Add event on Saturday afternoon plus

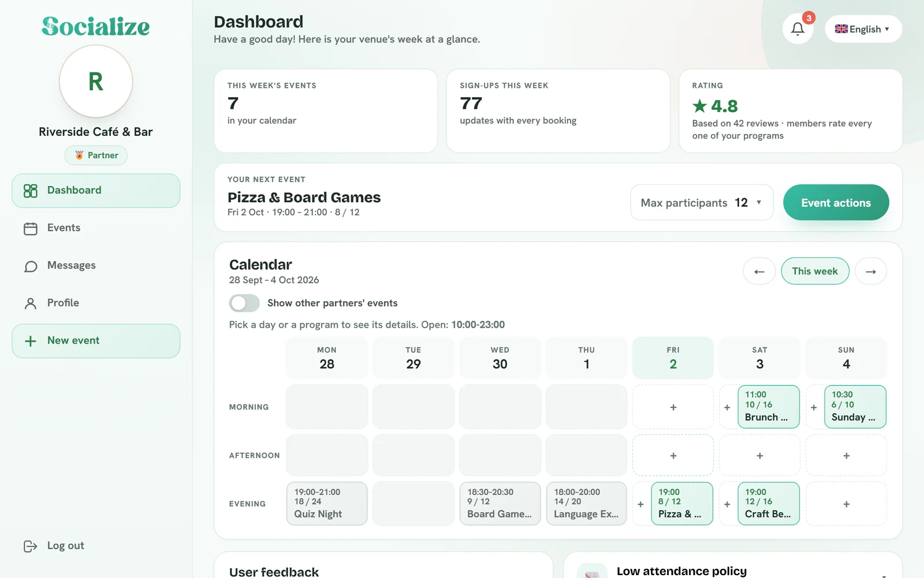click(x=760, y=455)
